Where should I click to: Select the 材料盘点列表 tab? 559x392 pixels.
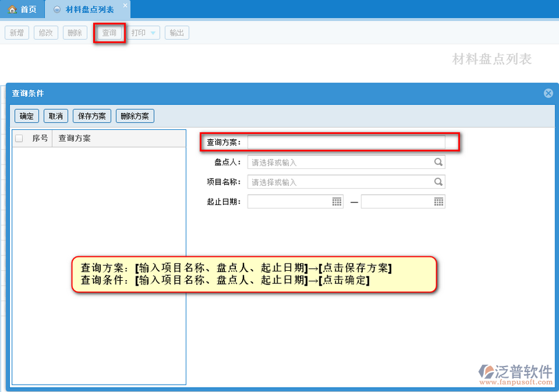[89, 9]
